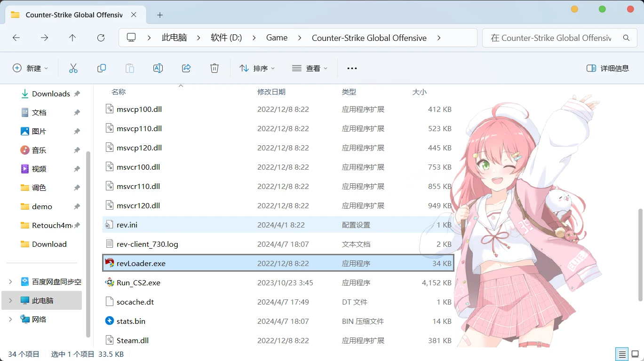Image resolution: width=644 pixels, height=361 pixels.
Task: Select msvcp100.dll file name
Action: (x=139, y=109)
